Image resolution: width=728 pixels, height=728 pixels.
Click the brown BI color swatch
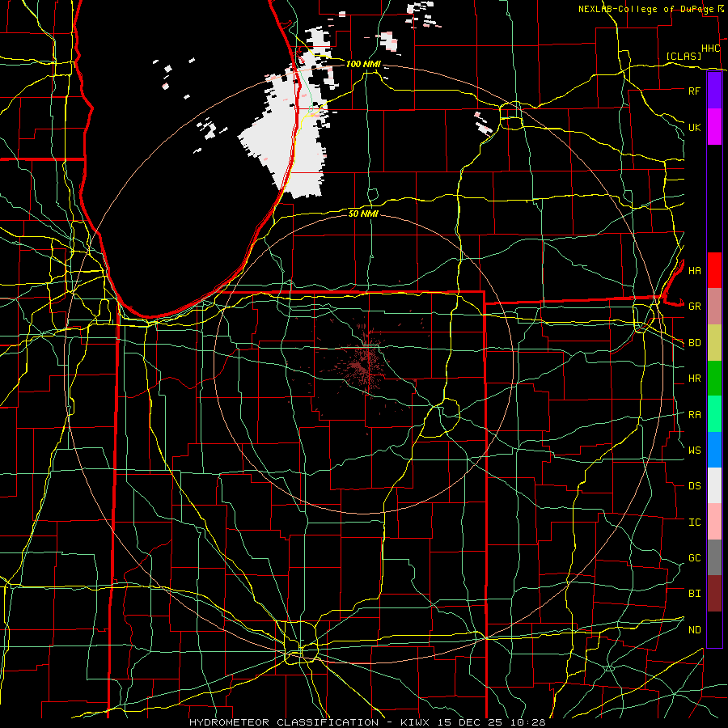point(714,594)
